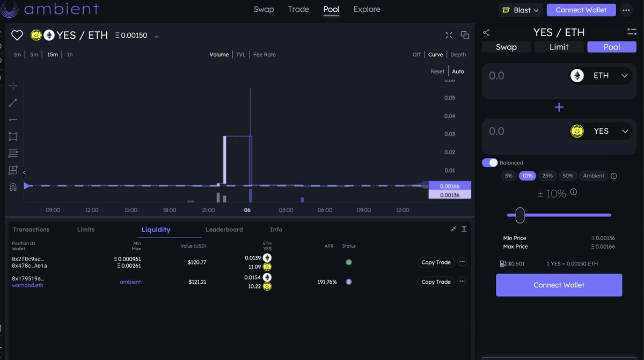Copy chart image icon
This screenshot has width=644, height=360.
[465, 35]
